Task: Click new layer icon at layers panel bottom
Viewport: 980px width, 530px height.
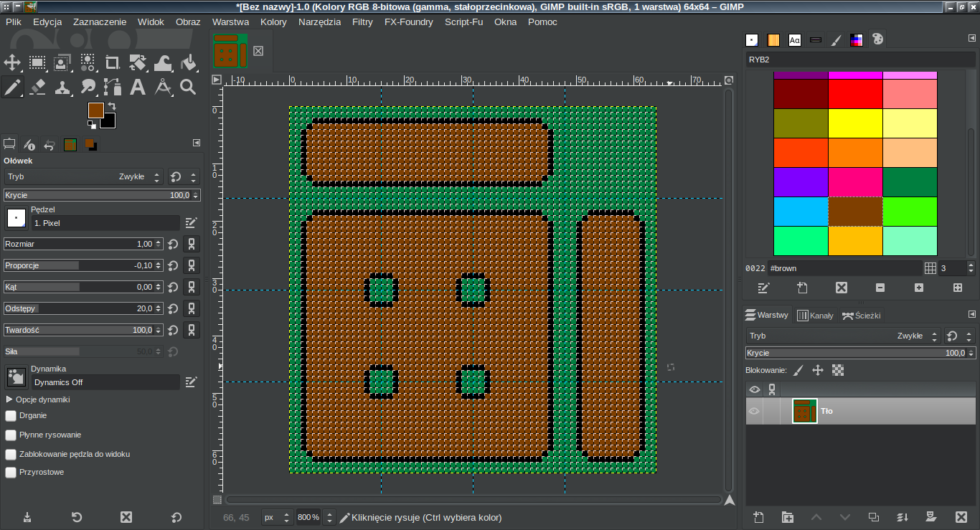Action: (x=758, y=517)
